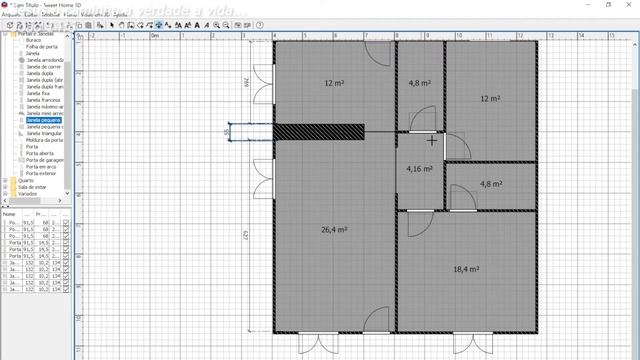Toggle checkbox of second 'Porta' furniture row
This screenshot has height=360, width=640.
tap(66, 249)
